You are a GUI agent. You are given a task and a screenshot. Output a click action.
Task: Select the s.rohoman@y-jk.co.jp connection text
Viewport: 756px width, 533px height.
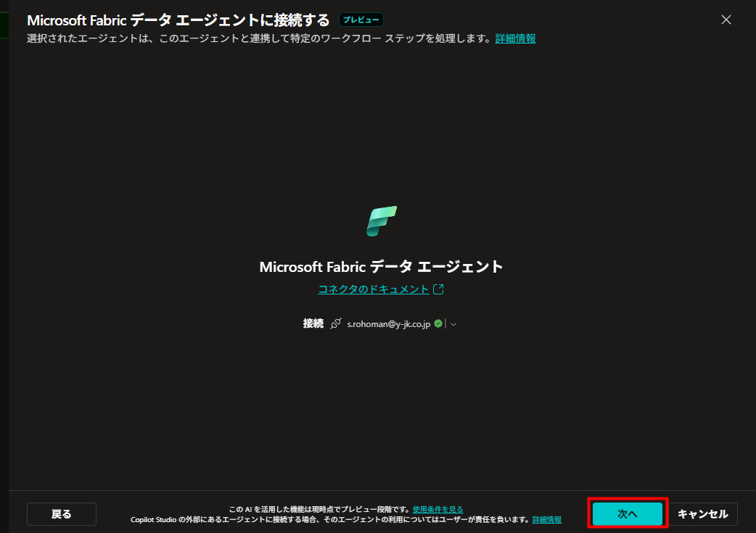point(389,324)
